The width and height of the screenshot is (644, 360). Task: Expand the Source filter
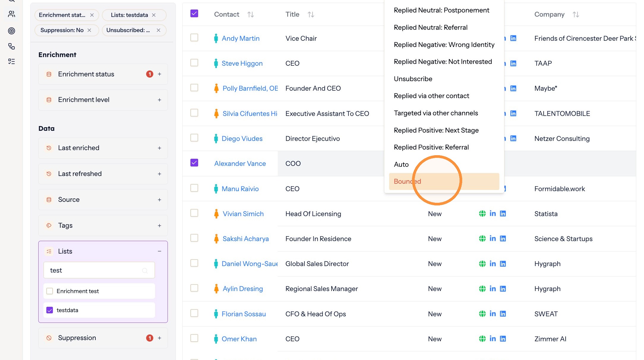(x=160, y=200)
